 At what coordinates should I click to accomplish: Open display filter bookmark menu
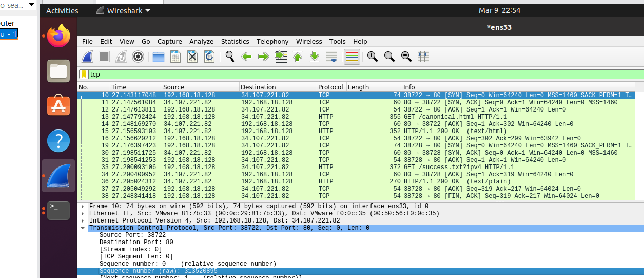coord(84,75)
